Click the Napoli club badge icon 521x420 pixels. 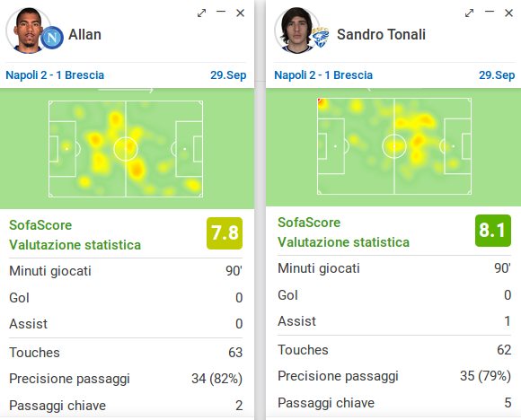click(52, 38)
